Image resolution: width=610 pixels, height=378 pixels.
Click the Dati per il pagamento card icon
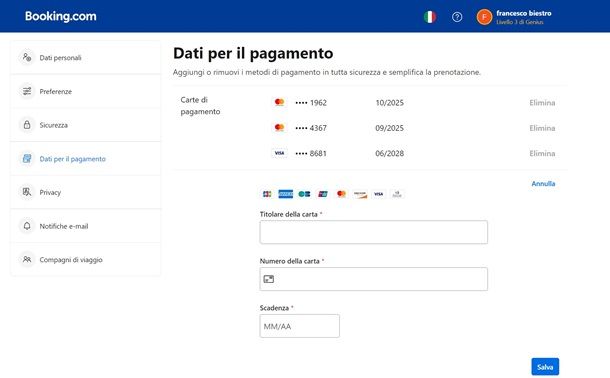[x=27, y=159]
